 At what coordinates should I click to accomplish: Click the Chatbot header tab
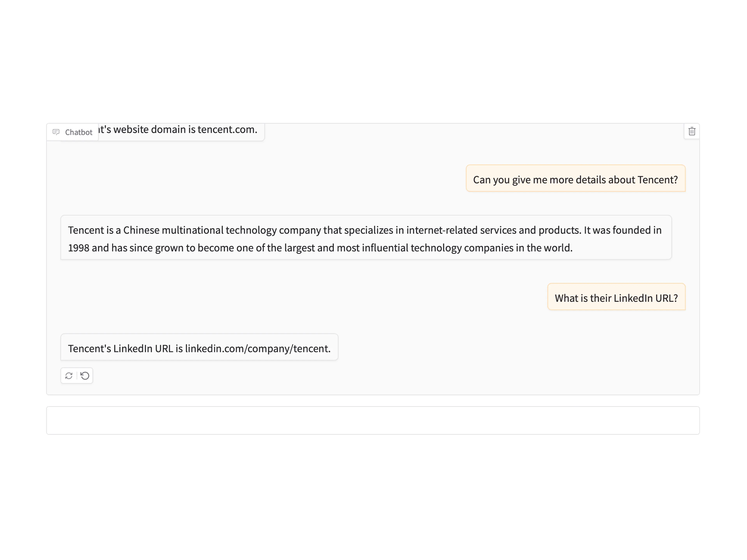point(73,132)
